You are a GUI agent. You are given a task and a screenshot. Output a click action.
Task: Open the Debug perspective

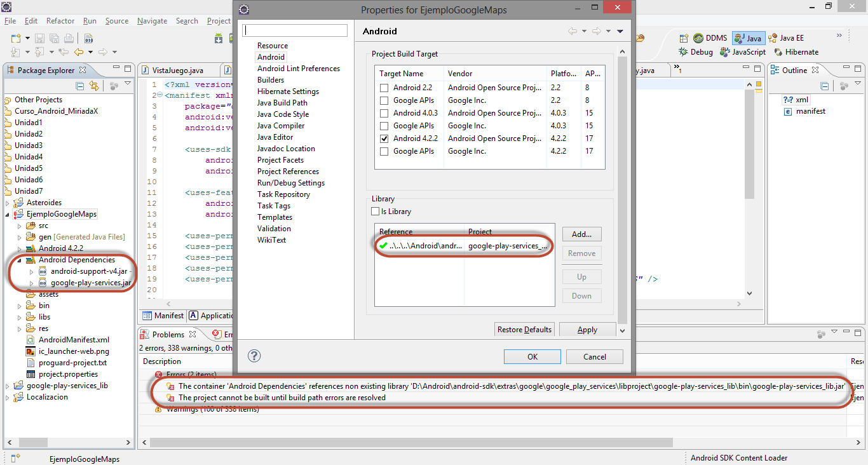pyautogui.click(x=696, y=52)
